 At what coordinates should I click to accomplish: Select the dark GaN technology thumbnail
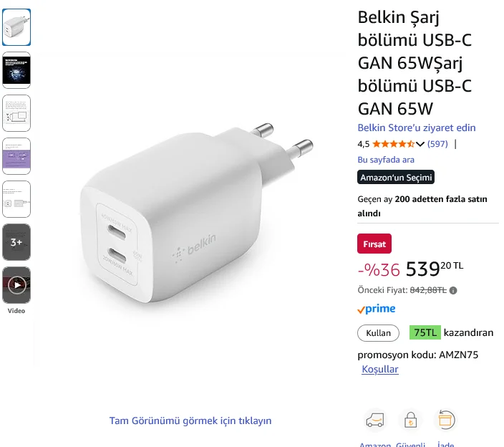(x=16, y=70)
